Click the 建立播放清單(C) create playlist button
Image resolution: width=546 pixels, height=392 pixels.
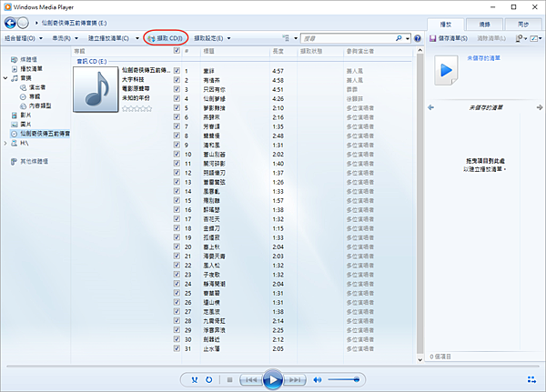click(108, 38)
